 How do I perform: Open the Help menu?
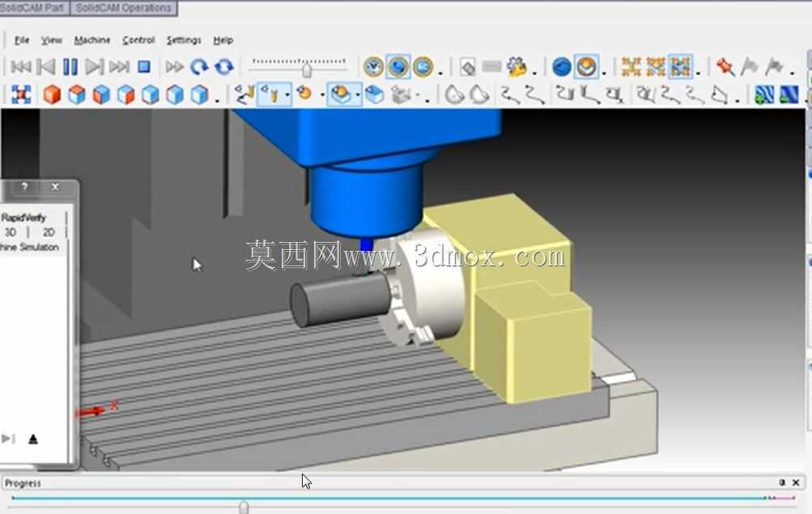pyautogui.click(x=223, y=40)
